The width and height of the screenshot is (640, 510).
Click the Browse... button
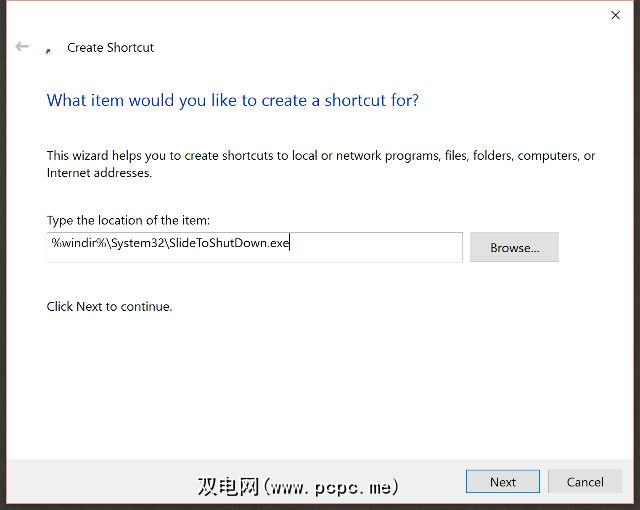point(514,247)
